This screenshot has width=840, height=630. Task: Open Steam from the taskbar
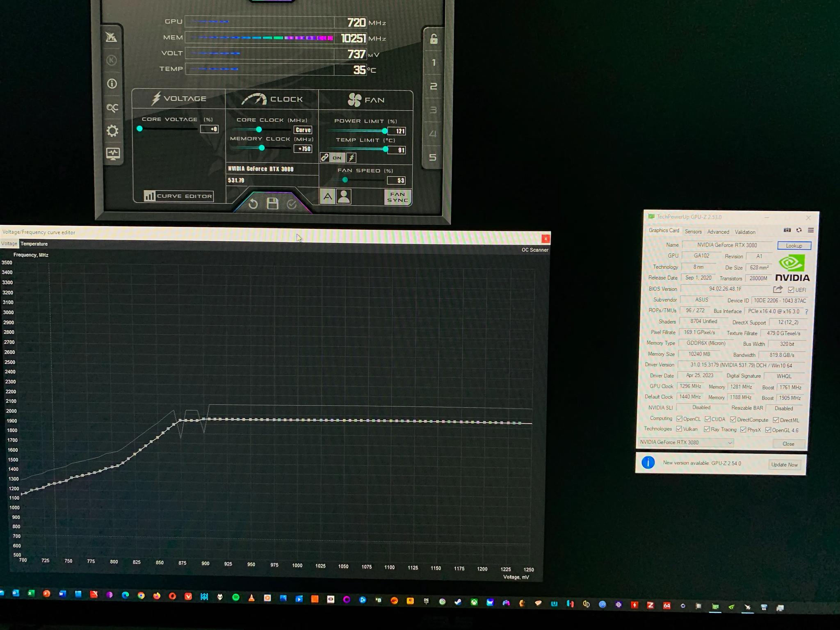(458, 602)
